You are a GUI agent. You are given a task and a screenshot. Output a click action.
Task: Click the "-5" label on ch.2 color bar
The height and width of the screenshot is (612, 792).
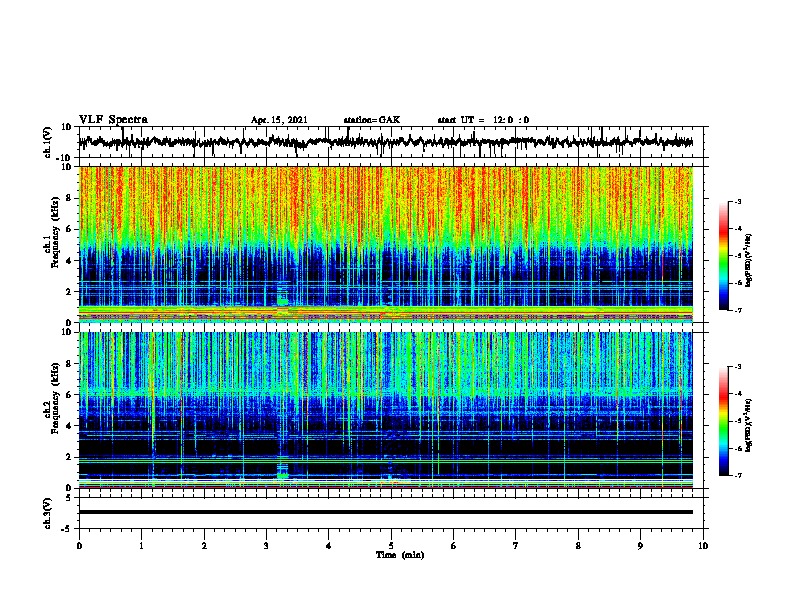[737, 421]
